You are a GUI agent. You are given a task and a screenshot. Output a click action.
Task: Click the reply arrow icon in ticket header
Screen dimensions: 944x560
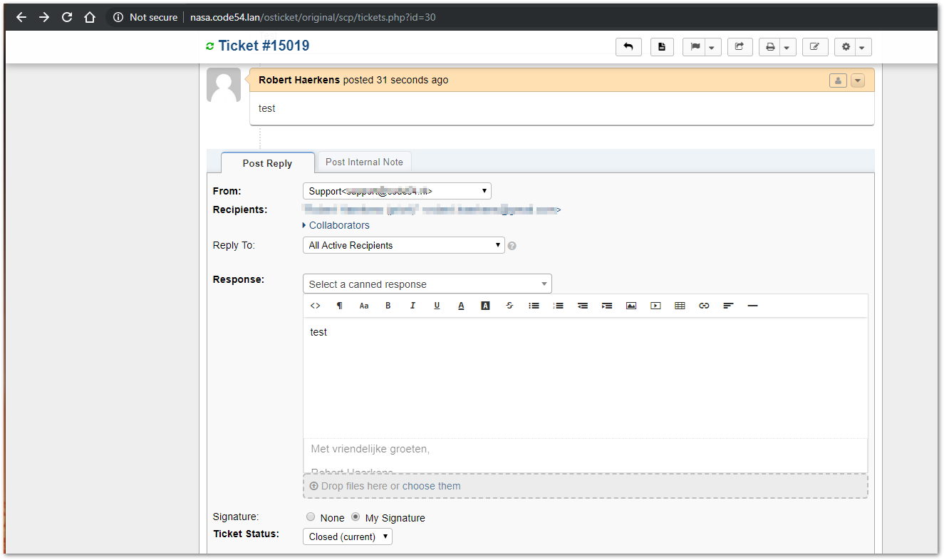click(628, 47)
